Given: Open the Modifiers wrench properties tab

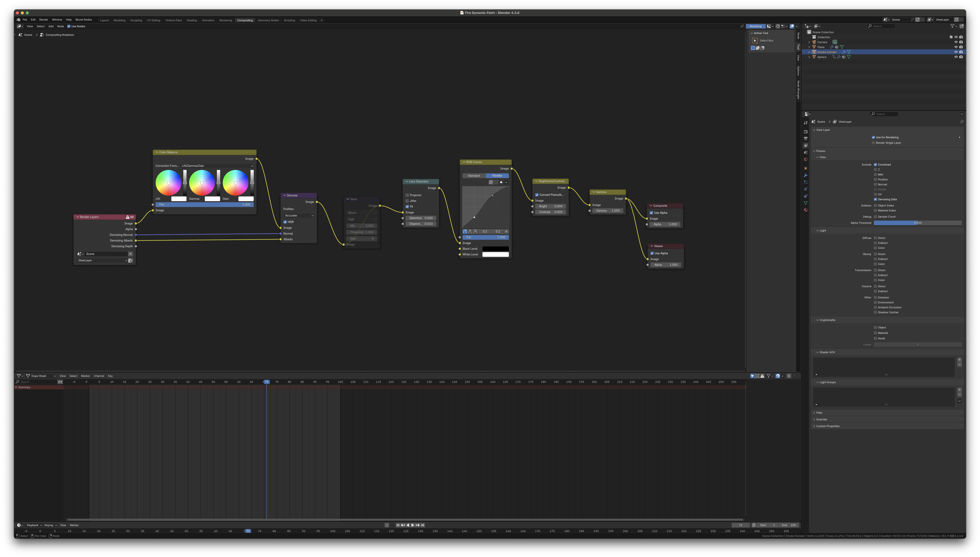Looking at the screenshot, I should coord(806,175).
